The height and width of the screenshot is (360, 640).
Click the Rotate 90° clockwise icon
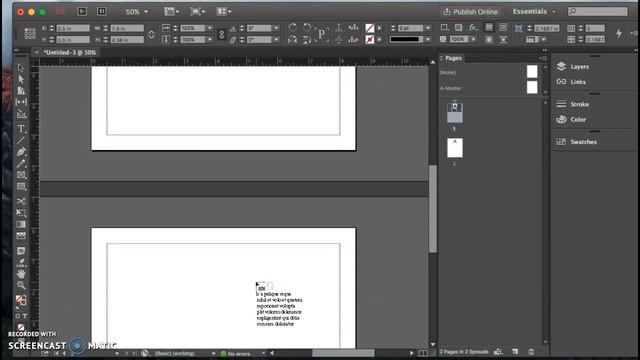[x=293, y=28]
